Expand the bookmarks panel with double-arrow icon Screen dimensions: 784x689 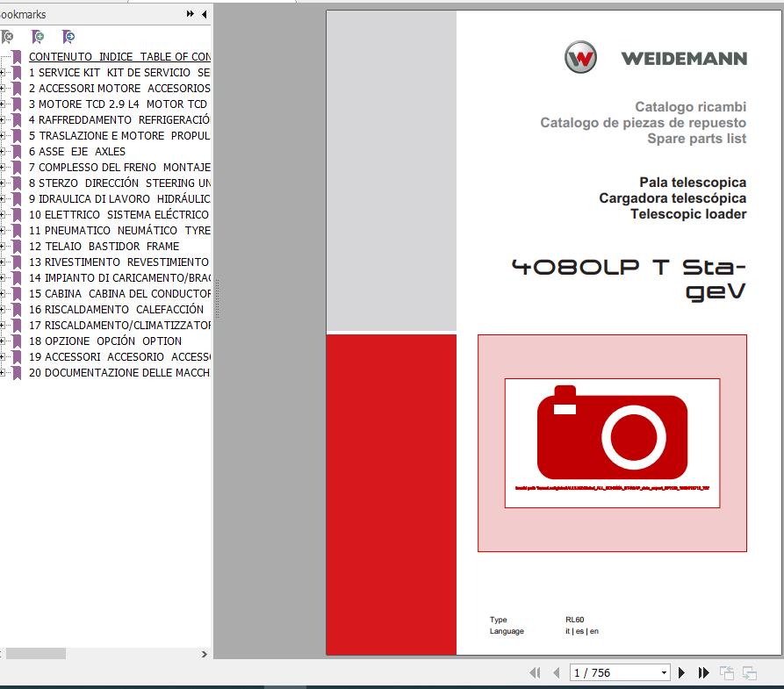(190, 14)
